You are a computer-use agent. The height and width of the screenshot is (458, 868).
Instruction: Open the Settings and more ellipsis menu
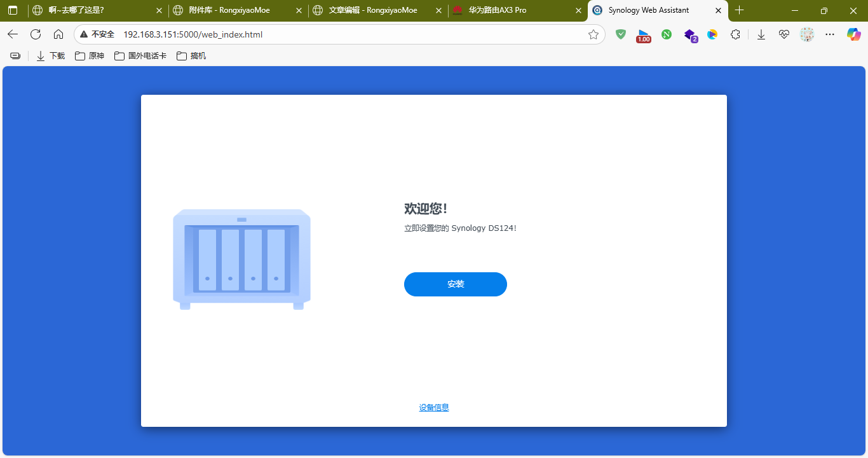pos(830,34)
